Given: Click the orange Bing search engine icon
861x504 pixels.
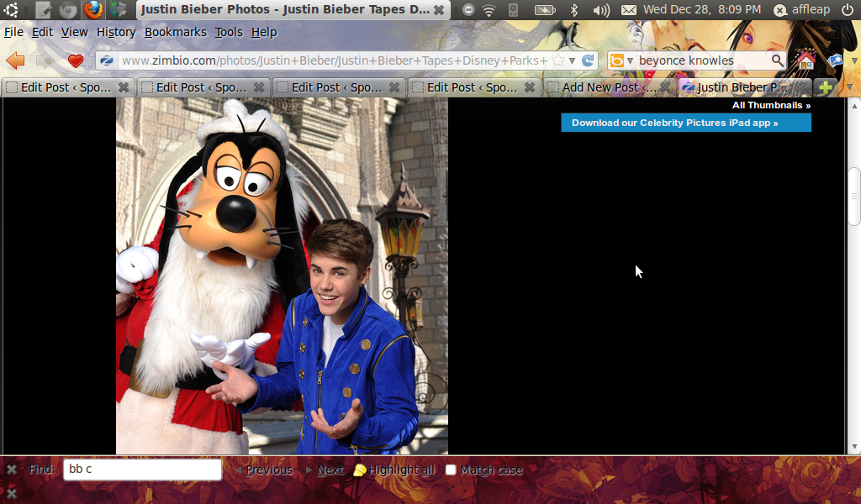Looking at the screenshot, I should (x=617, y=60).
